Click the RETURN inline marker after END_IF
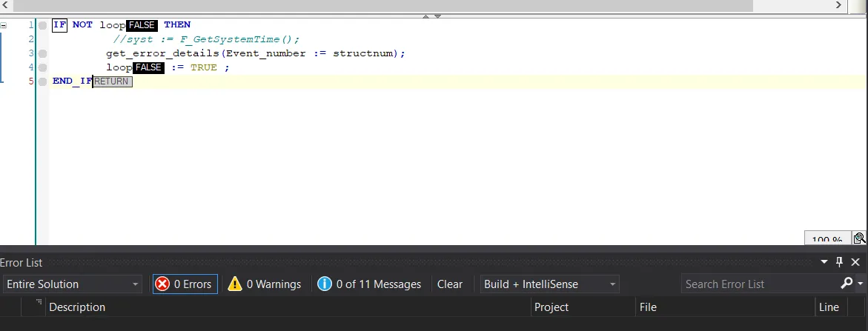Screen dimensions: 868x331 [112, 81]
